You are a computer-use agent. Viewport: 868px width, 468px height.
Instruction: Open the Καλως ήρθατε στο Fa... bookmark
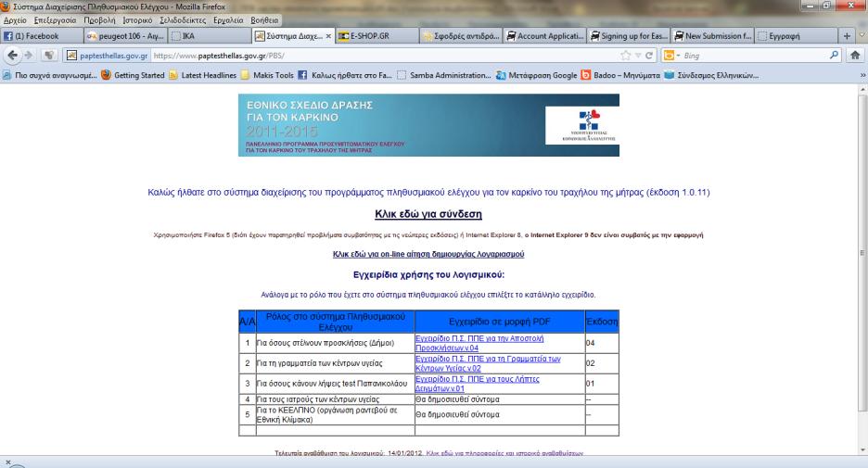pyautogui.click(x=345, y=75)
